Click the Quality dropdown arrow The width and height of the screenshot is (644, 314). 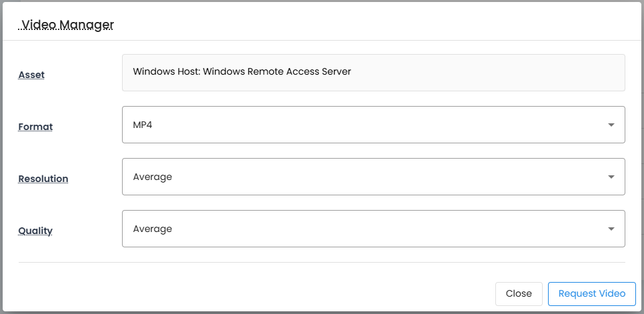[x=611, y=229]
